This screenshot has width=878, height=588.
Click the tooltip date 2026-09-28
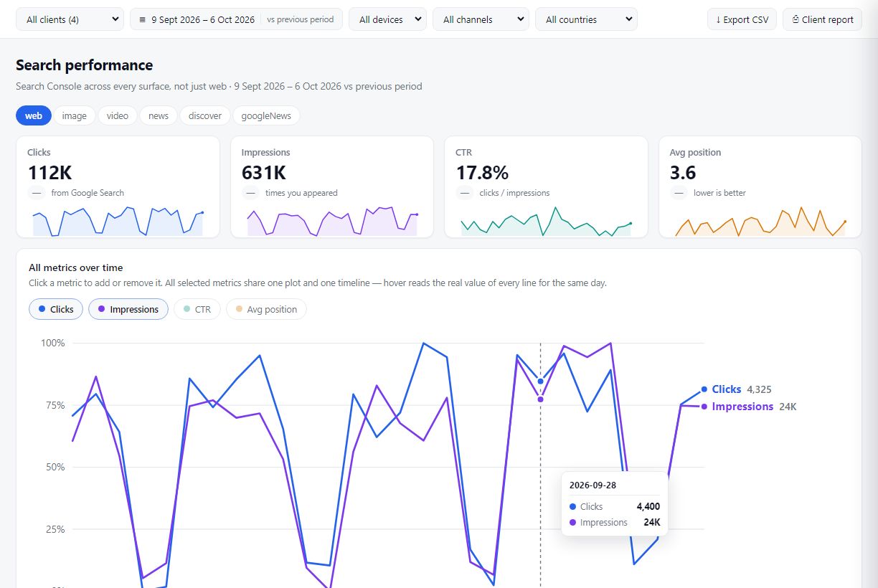[x=593, y=485]
